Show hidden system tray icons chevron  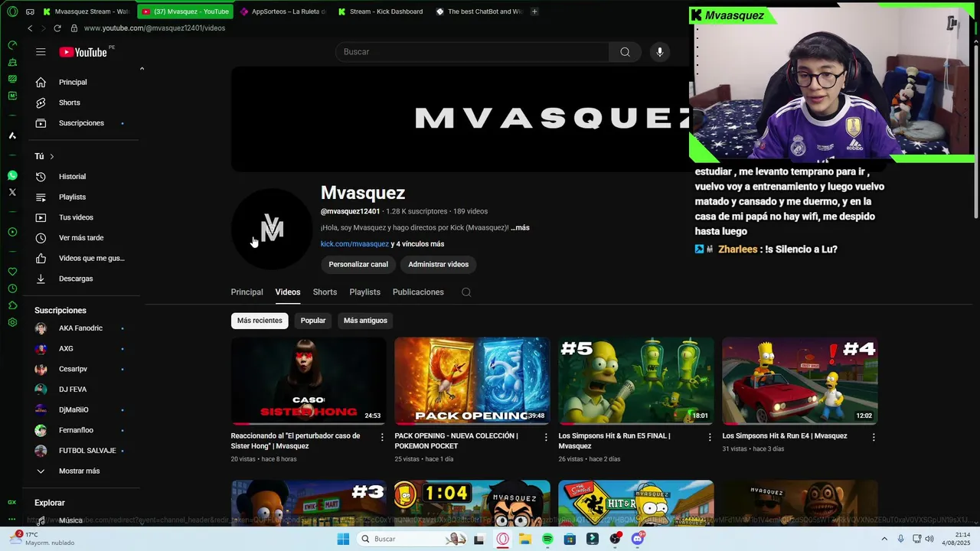(x=884, y=539)
